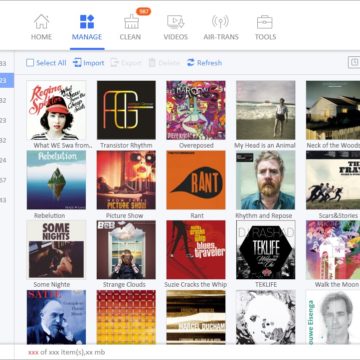Click the Strange Clouds title text
The image size is (360, 360).
click(x=124, y=285)
